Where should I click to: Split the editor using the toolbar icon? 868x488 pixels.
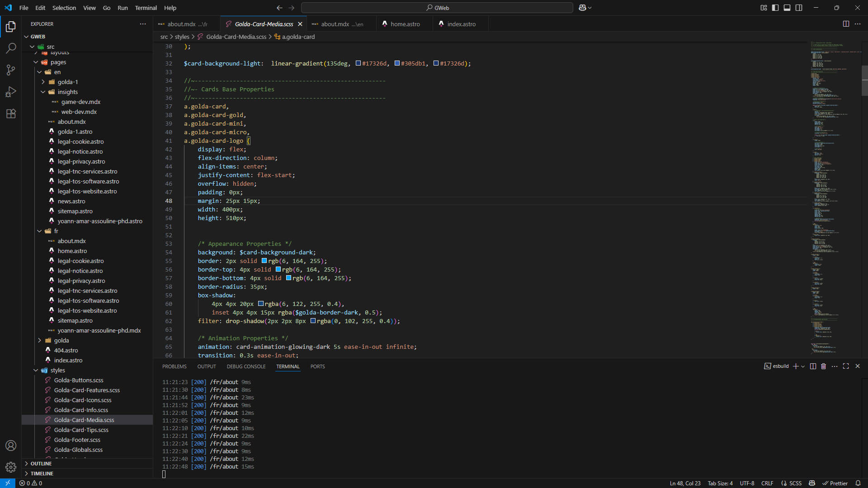pos(845,23)
